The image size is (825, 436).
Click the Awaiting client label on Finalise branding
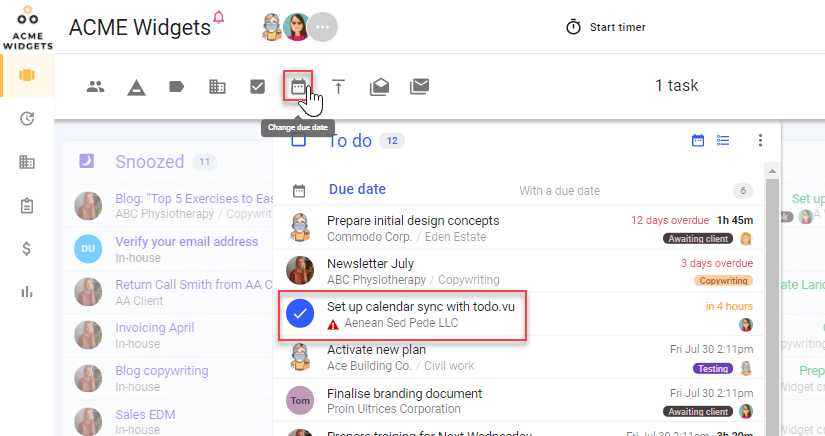coord(698,412)
